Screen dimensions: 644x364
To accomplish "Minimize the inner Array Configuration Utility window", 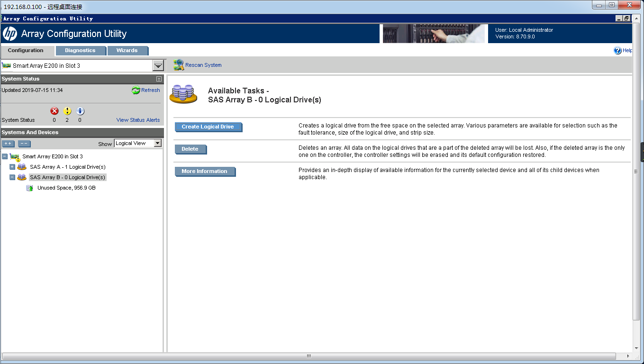I will [x=619, y=18].
